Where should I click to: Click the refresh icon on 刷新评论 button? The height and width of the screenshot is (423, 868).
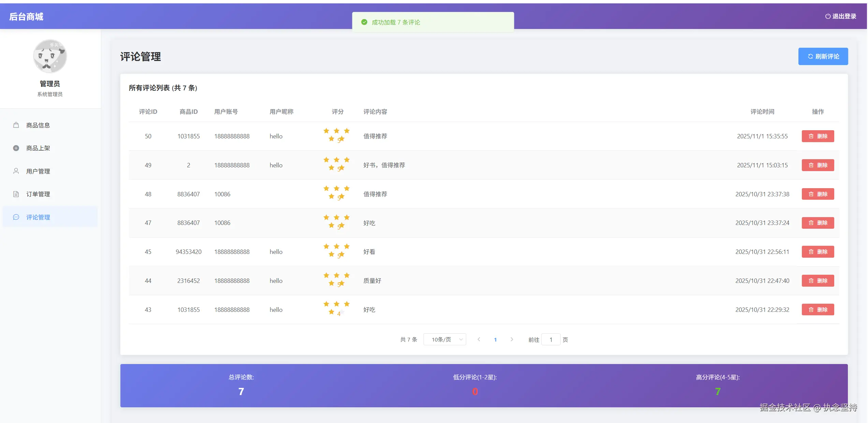pyautogui.click(x=810, y=56)
